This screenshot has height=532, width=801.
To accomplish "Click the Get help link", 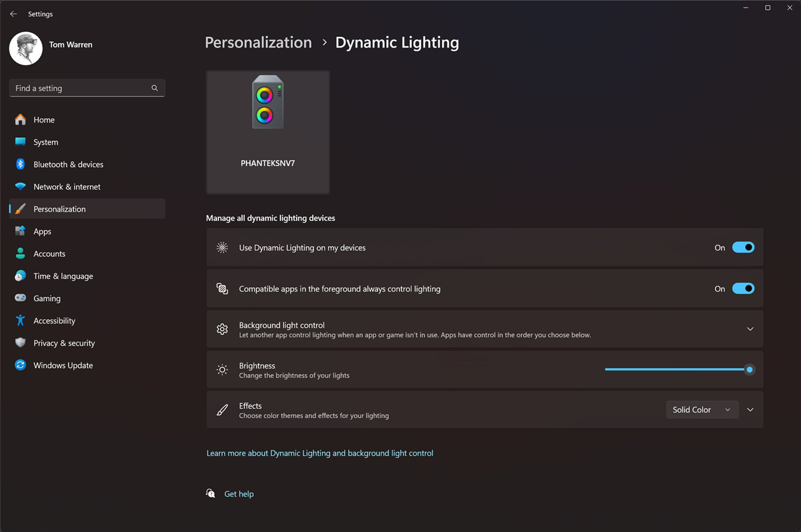I will [239, 494].
